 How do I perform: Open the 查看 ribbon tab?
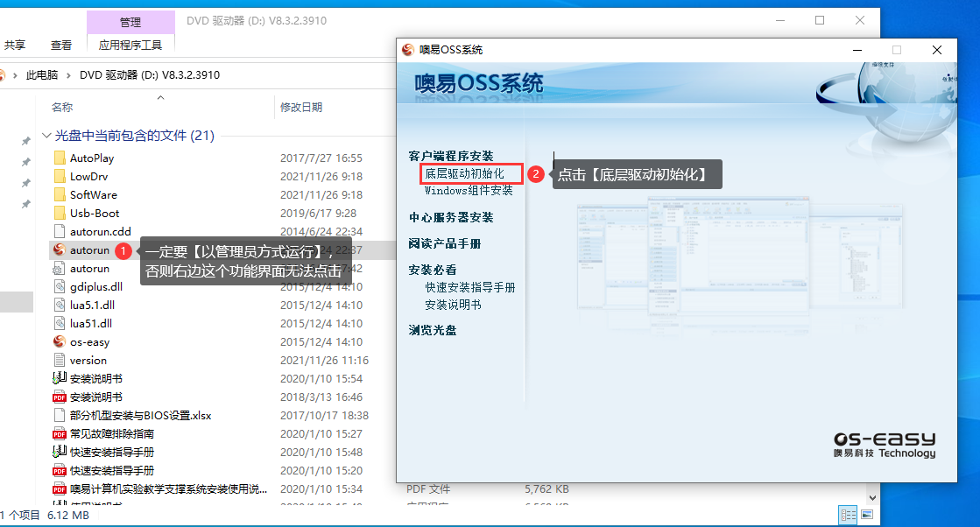[x=61, y=45]
